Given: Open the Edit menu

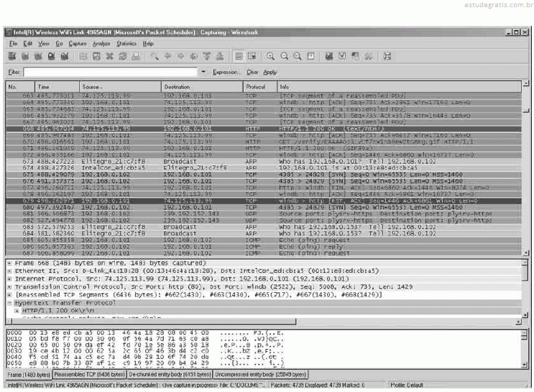Looking at the screenshot, I should pos(28,44).
